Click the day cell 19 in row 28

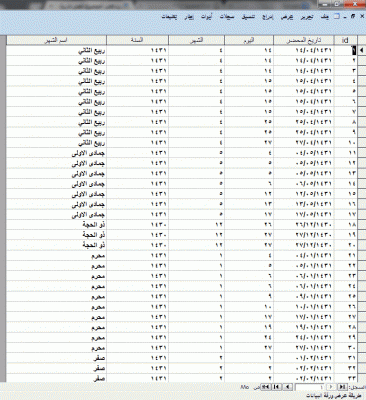(x=249, y=327)
